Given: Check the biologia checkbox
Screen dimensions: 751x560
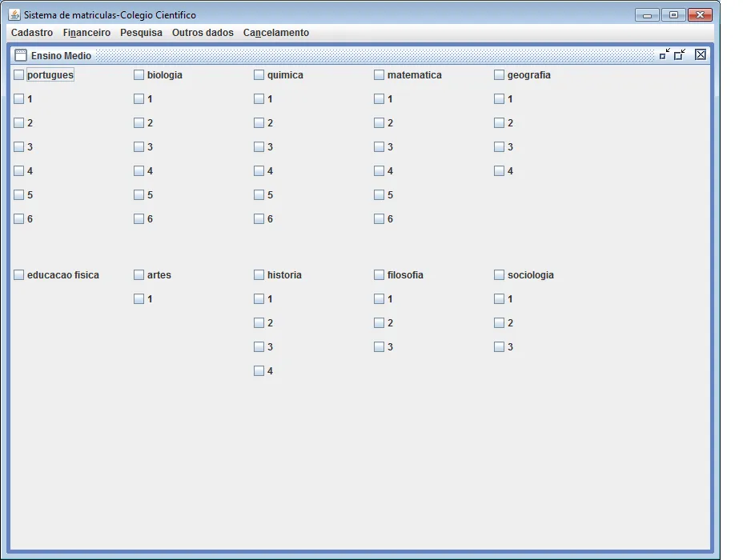Looking at the screenshot, I should point(139,74).
